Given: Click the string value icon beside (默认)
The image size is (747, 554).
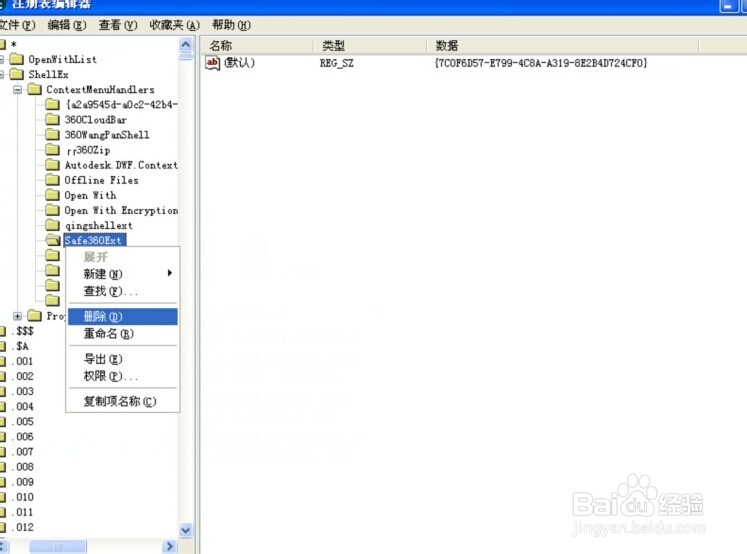Looking at the screenshot, I should coord(212,62).
